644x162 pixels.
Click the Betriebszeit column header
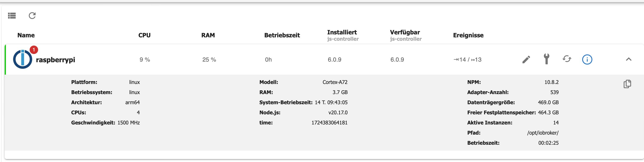(x=282, y=35)
